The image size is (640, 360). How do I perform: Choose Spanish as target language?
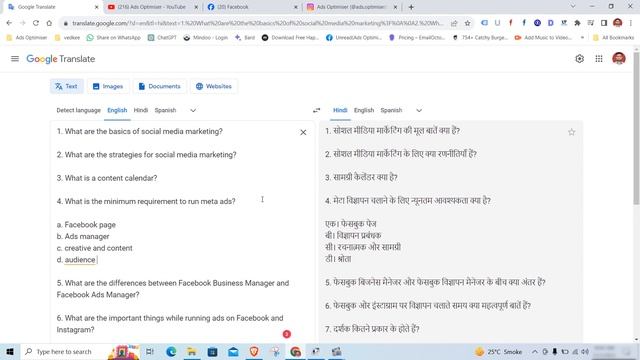pos(391,110)
